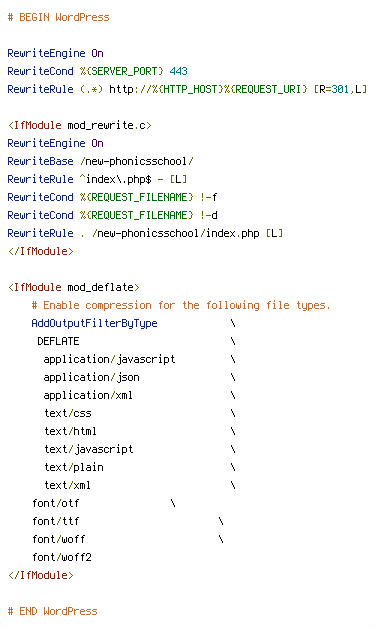Click the '# BEGIN WordPress' comment line

pyautogui.click(x=58, y=17)
